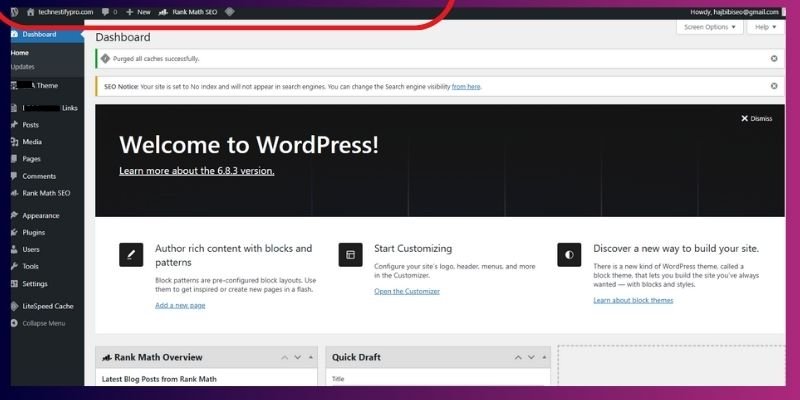Click the Tools wrench icon

point(15,266)
